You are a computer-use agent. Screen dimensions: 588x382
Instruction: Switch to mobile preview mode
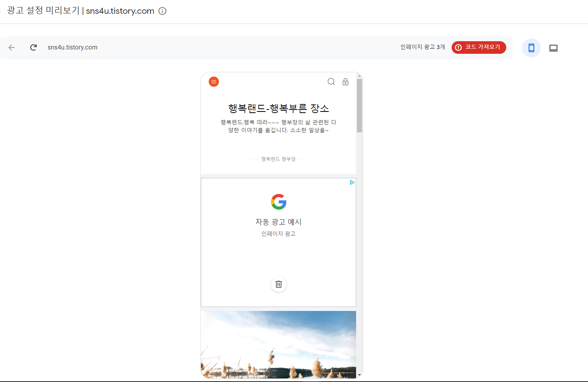click(531, 48)
